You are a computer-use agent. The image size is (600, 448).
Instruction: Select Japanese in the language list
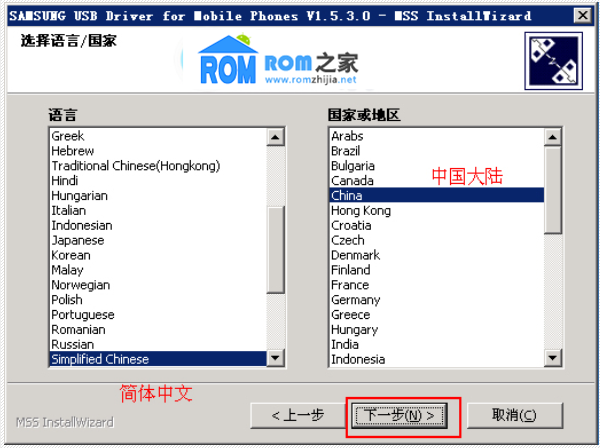coord(158,240)
